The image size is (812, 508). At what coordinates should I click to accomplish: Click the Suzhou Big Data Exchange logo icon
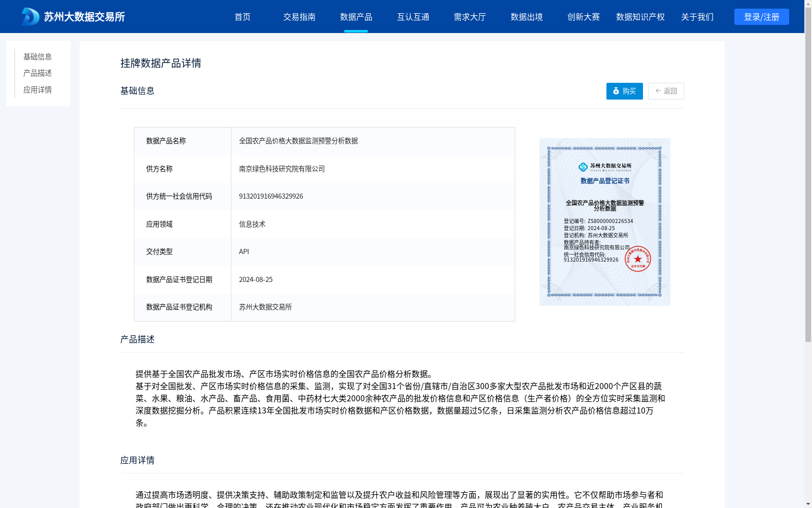coord(30,17)
